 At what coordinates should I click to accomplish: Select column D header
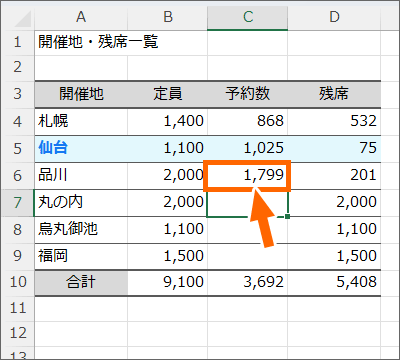[334, 17]
